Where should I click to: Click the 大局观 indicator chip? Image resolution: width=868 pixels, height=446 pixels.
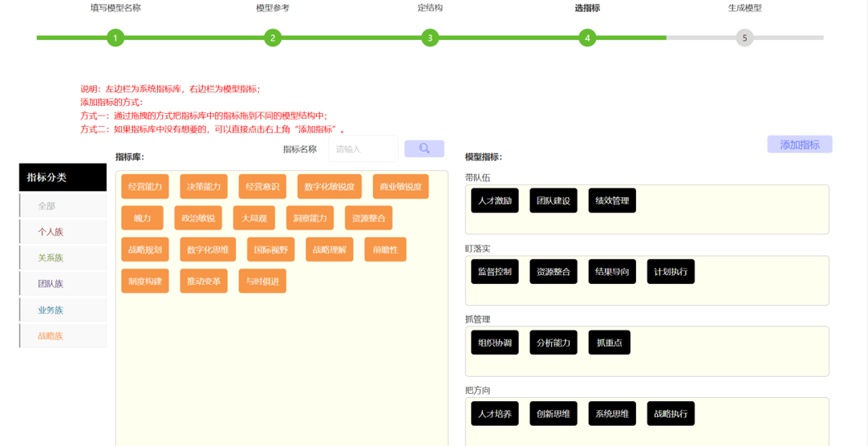point(254,218)
